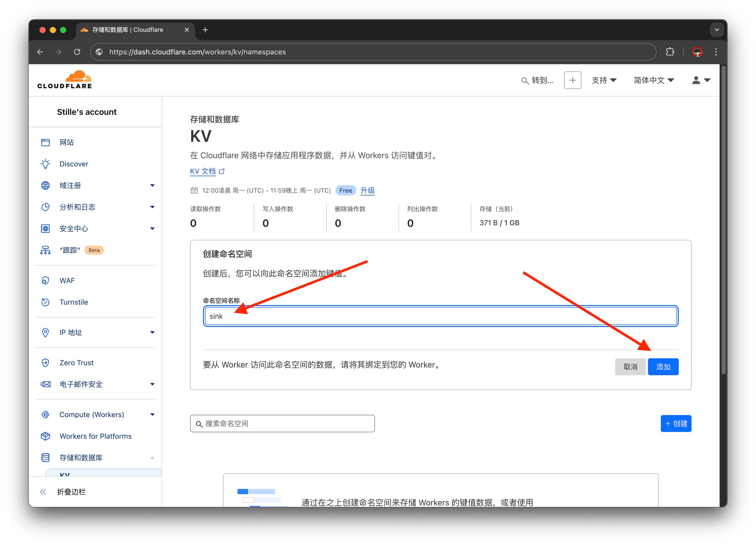Click the plus quick-add button in header
The image size is (756, 545).
(573, 80)
